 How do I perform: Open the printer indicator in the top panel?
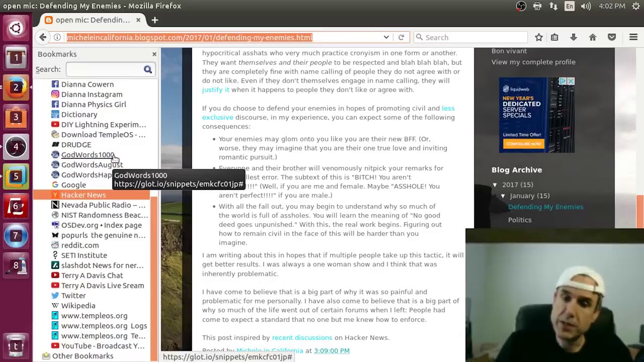[x=537, y=6]
